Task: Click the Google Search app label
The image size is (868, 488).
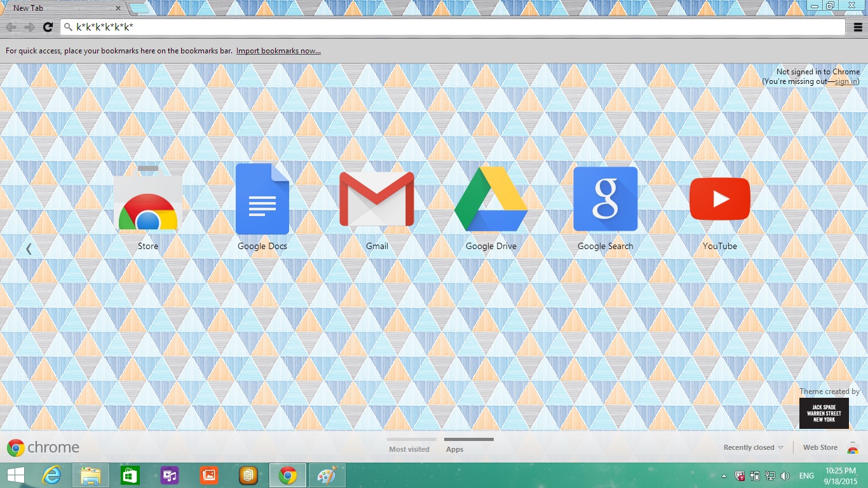Action: tap(606, 246)
